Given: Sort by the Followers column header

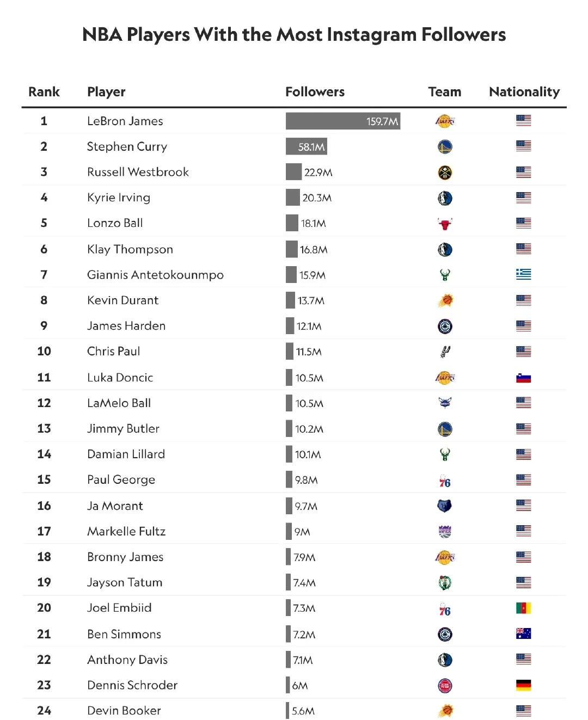Looking at the screenshot, I should click(315, 91).
